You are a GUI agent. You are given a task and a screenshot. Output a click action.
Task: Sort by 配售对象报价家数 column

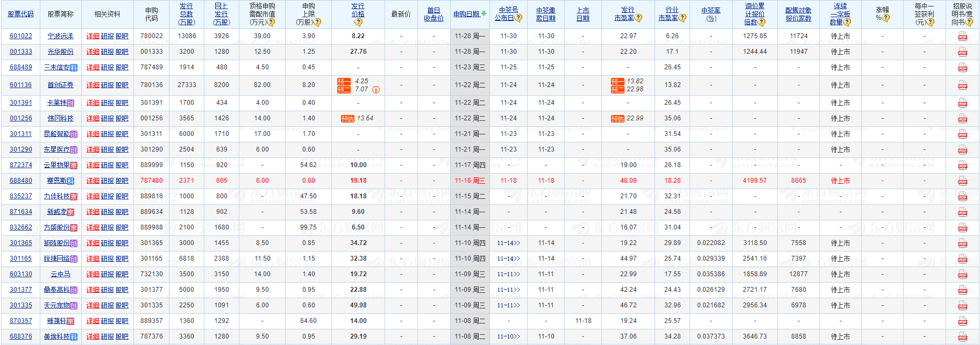(x=798, y=14)
